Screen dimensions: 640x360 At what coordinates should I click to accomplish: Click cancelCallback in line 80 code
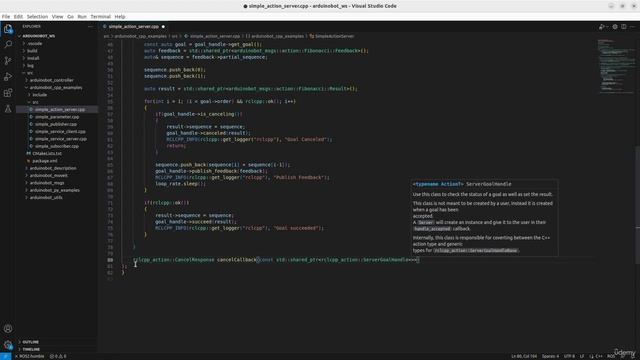click(x=236, y=260)
